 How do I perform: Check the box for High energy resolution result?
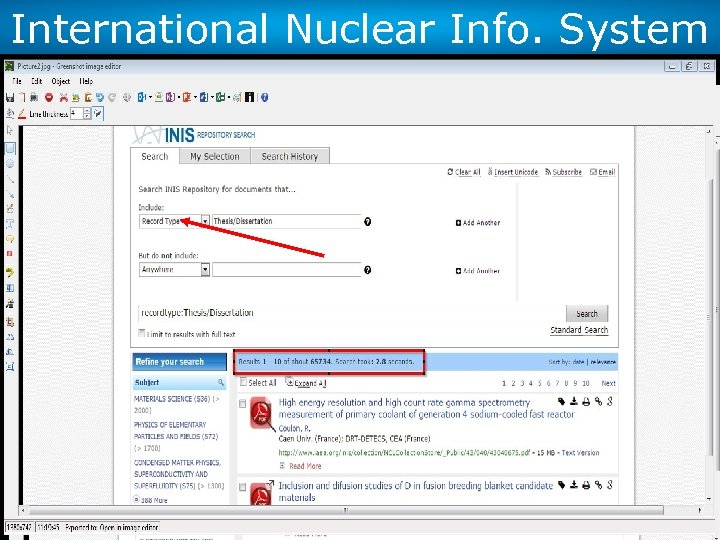242,404
